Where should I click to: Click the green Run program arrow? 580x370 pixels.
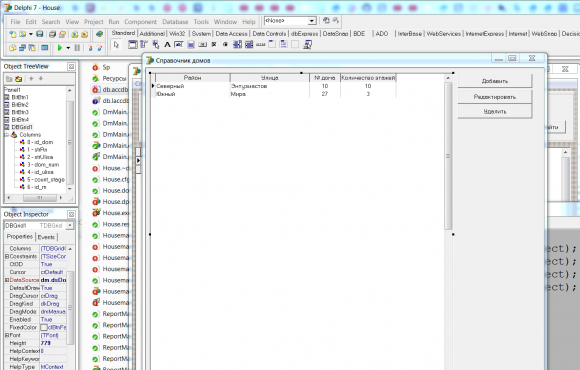[x=60, y=48]
